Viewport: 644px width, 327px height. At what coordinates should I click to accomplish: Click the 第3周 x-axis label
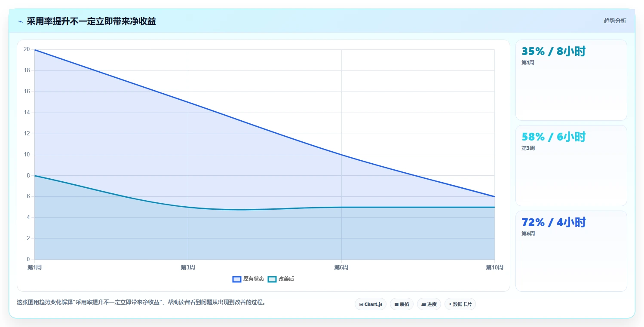pos(188,267)
